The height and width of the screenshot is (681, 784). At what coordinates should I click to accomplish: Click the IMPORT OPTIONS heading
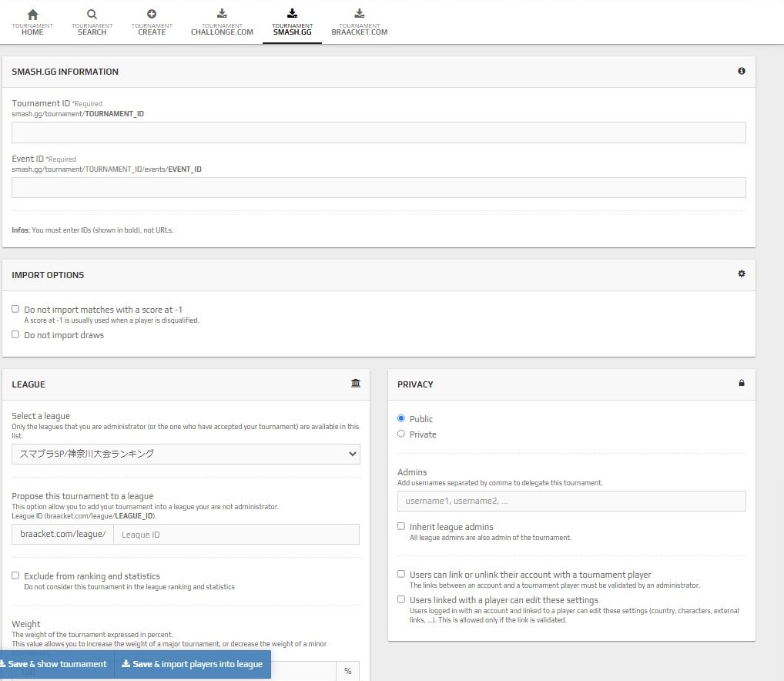(48, 275)
